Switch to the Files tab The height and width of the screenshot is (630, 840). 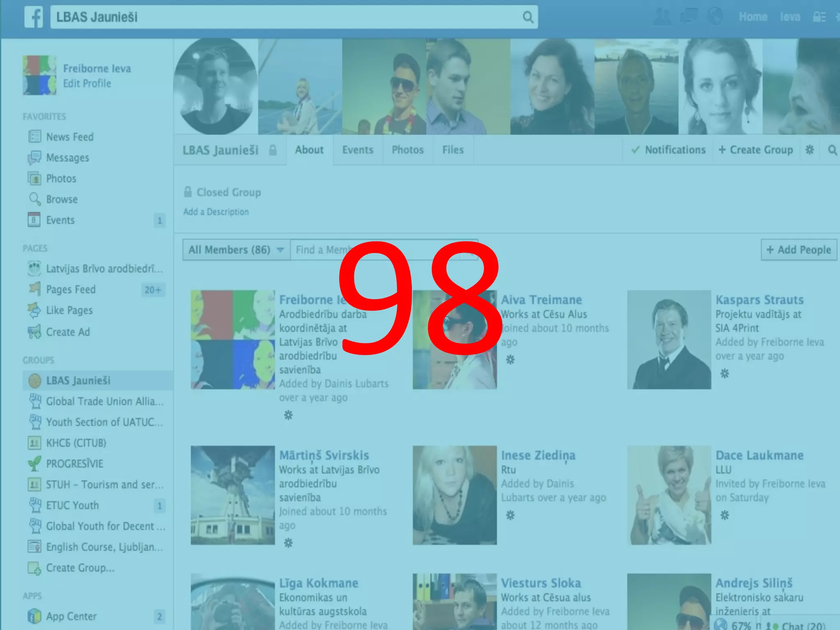point(453,150)
